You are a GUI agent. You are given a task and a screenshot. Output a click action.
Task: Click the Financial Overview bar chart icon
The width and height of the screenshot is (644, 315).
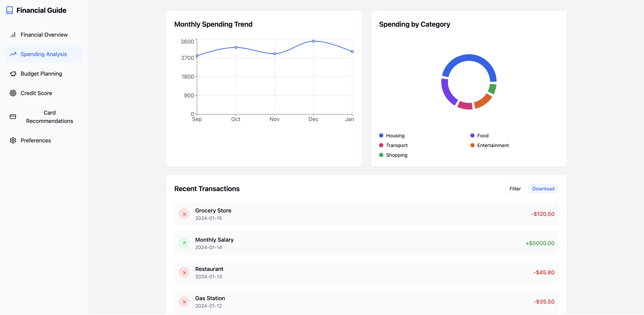tap(13, 35)
